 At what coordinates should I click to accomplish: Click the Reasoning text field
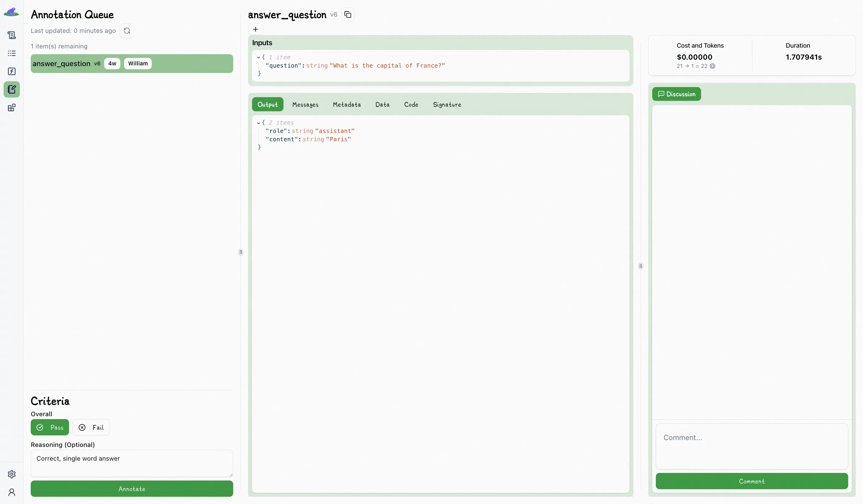tap(132, 463)
